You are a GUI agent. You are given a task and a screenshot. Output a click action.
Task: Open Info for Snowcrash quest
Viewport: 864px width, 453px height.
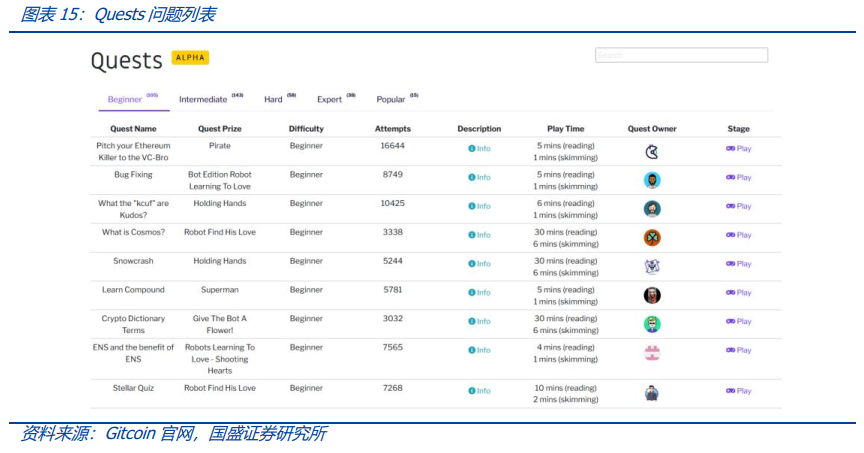(x=479, y=263)
